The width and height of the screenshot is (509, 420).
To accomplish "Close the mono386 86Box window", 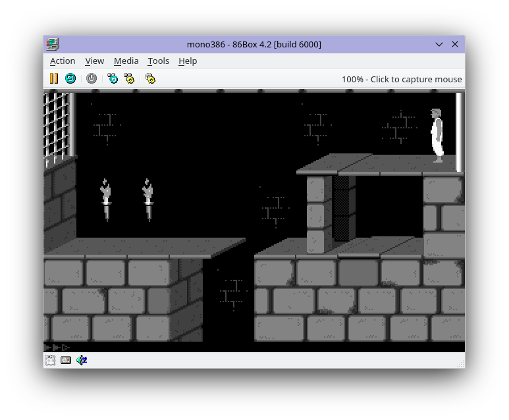I will point(455,44).
